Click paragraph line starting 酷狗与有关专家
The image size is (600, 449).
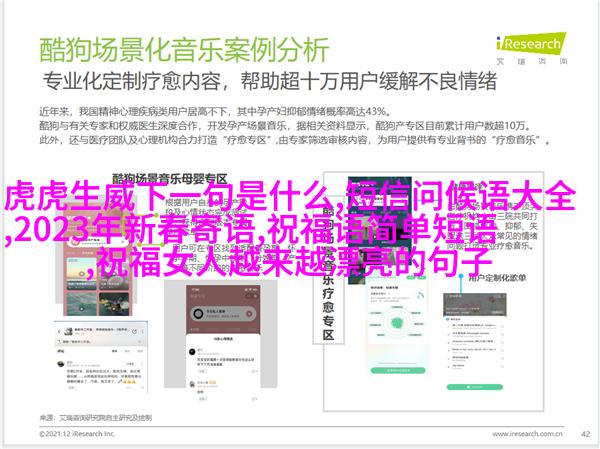click(285, 126)
